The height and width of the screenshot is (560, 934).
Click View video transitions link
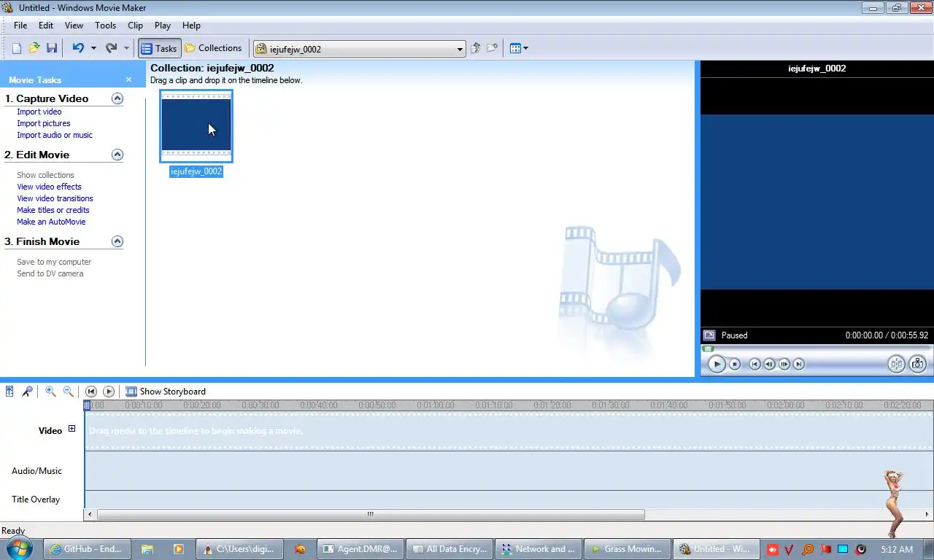[x=55, y=198]
